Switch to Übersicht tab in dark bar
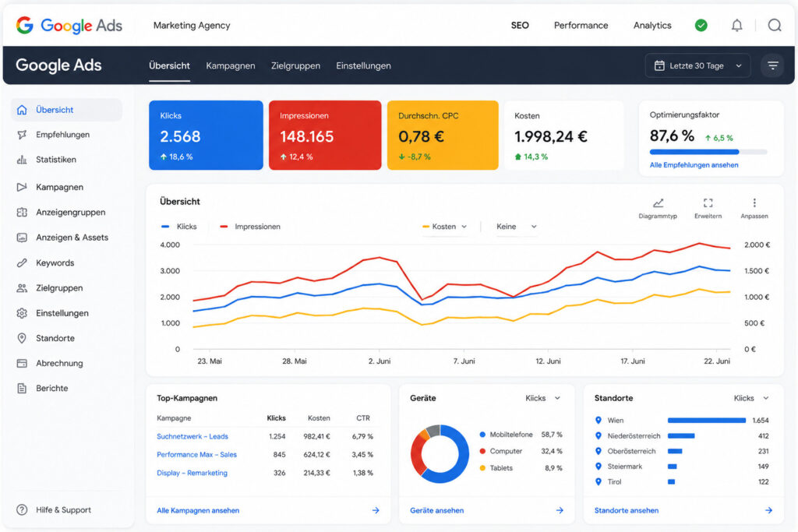Image resolution: width=798 pixels, height=532 pixels. [169, 65]
